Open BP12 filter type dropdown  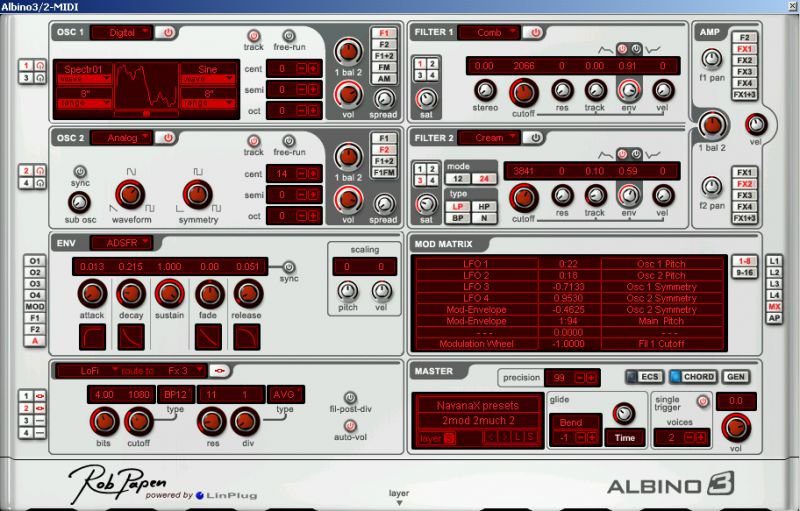(x=176, y=394)
